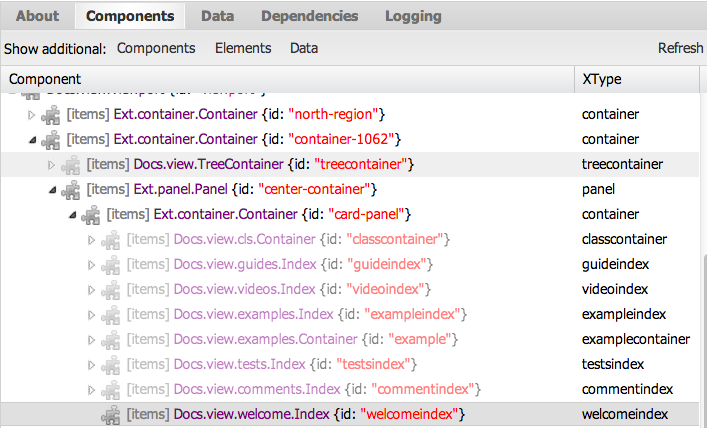Collapse the card-panel container node
Image resolution: width=707 pixels, height=428 pixels.
pos(72,215)
